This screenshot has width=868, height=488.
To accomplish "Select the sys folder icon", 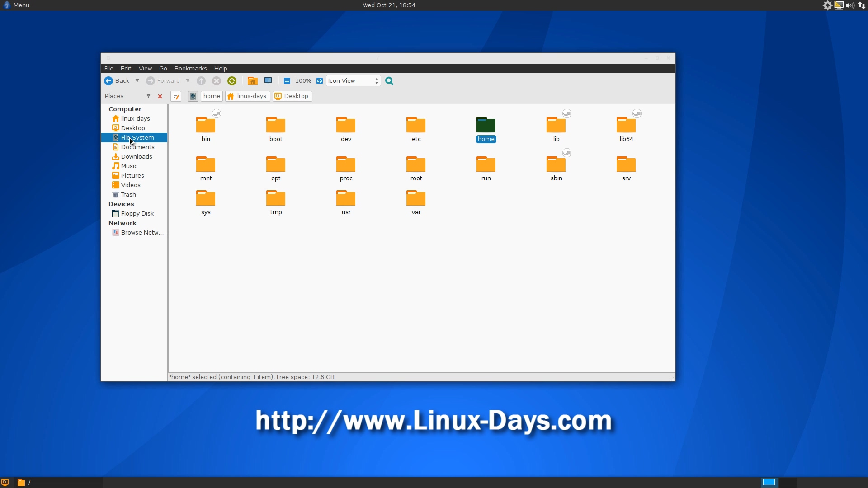I will click(x=206, y=198).
